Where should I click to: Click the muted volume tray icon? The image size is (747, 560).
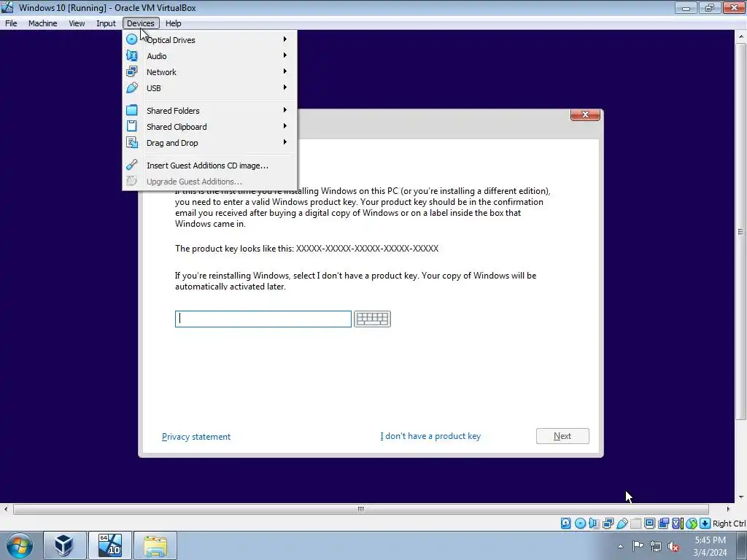click(673, 546)
